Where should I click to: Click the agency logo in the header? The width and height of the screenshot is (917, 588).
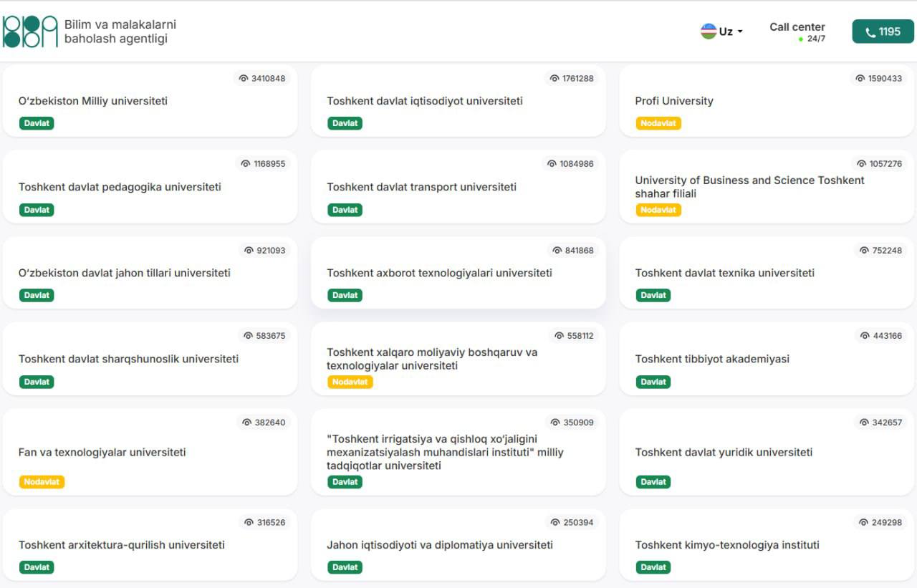(30, 32)
